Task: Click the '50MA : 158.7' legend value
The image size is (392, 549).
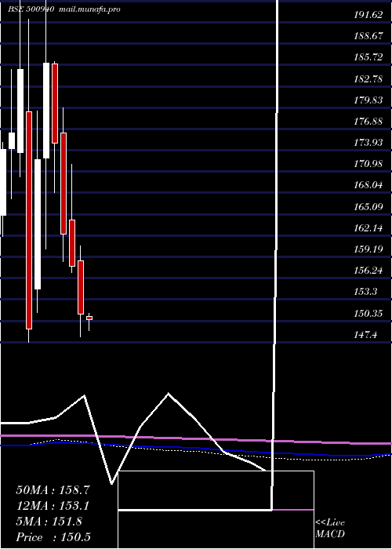Action: click(53, 490)
